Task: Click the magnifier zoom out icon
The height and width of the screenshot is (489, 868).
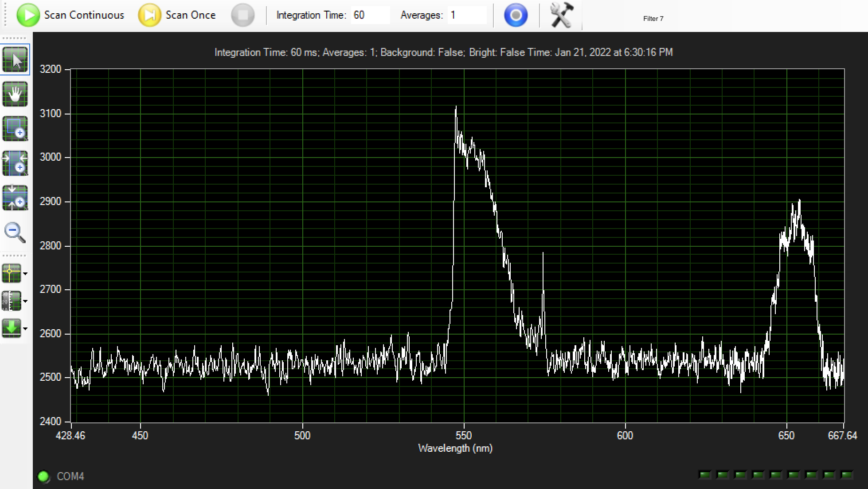Action: [15, 232]
